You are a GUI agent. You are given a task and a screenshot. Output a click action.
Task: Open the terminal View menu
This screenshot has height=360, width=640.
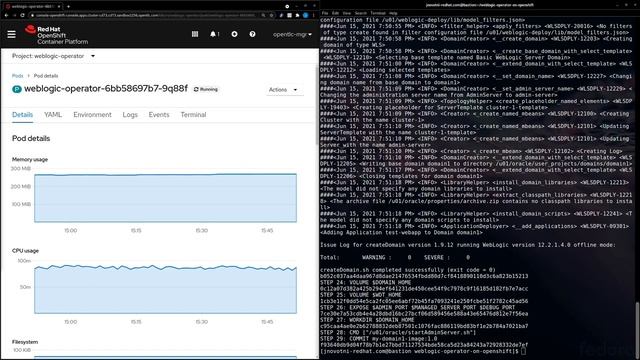tap(347, 13)
